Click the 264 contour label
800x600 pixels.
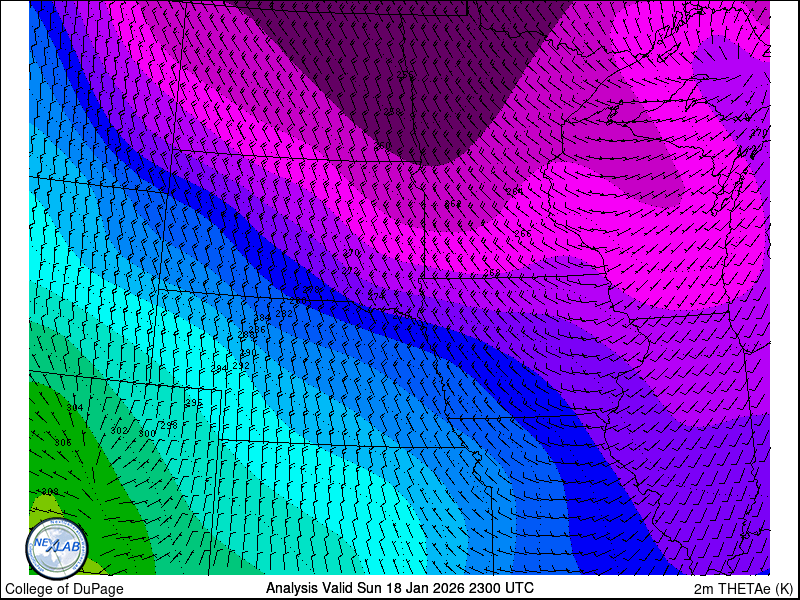pyautogui.click(x=515, y=191)
